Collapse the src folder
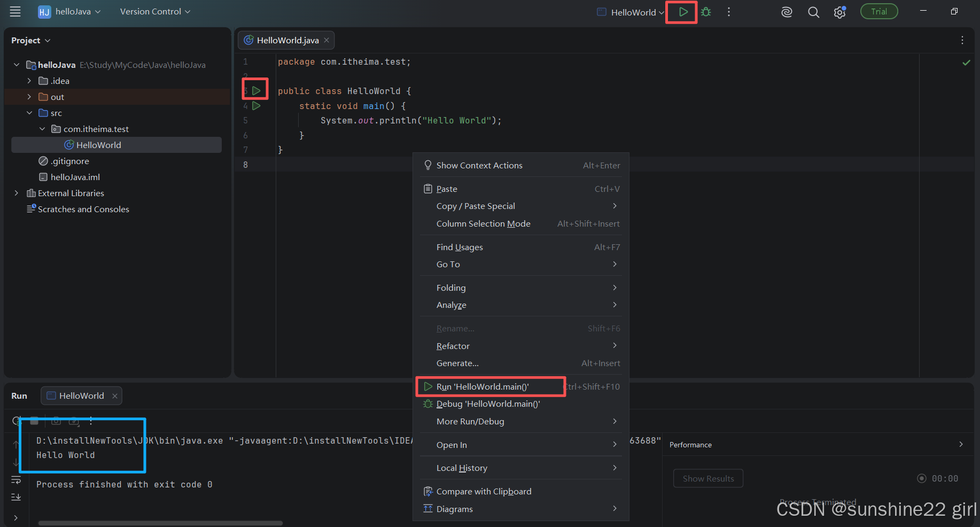Screen dimensions: 980x527 click(x=29, y=113)
